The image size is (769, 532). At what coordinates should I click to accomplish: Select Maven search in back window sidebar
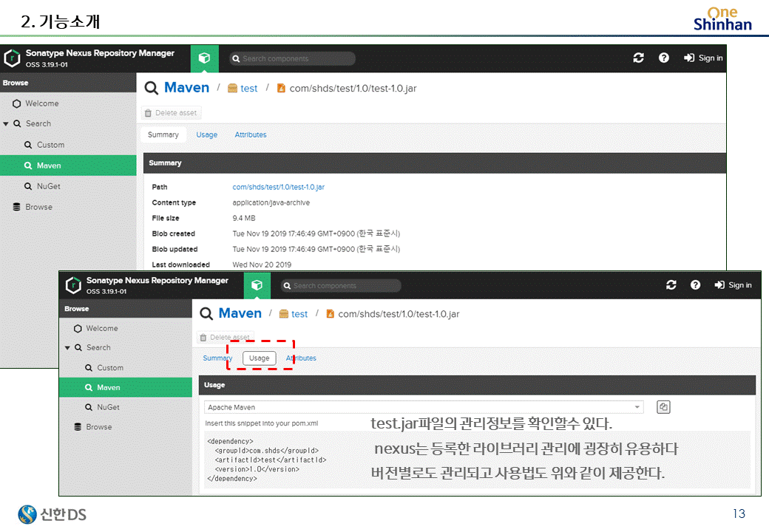coord(68,166)
